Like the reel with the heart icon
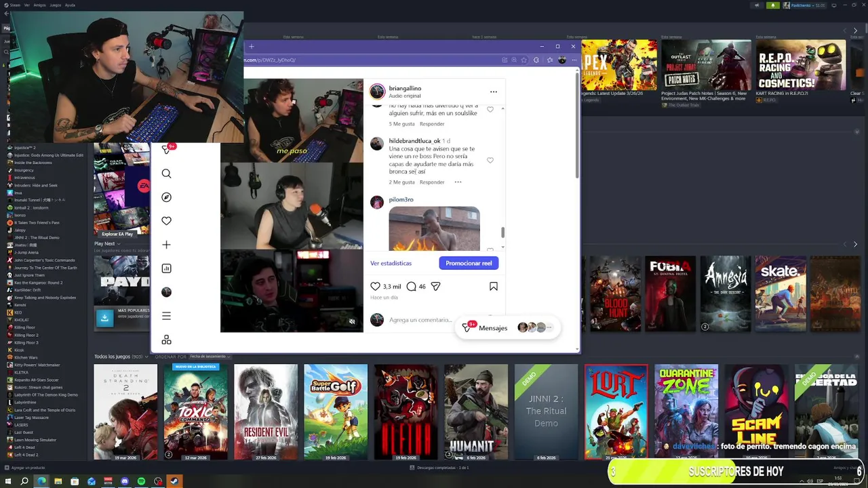 point(375,287)
